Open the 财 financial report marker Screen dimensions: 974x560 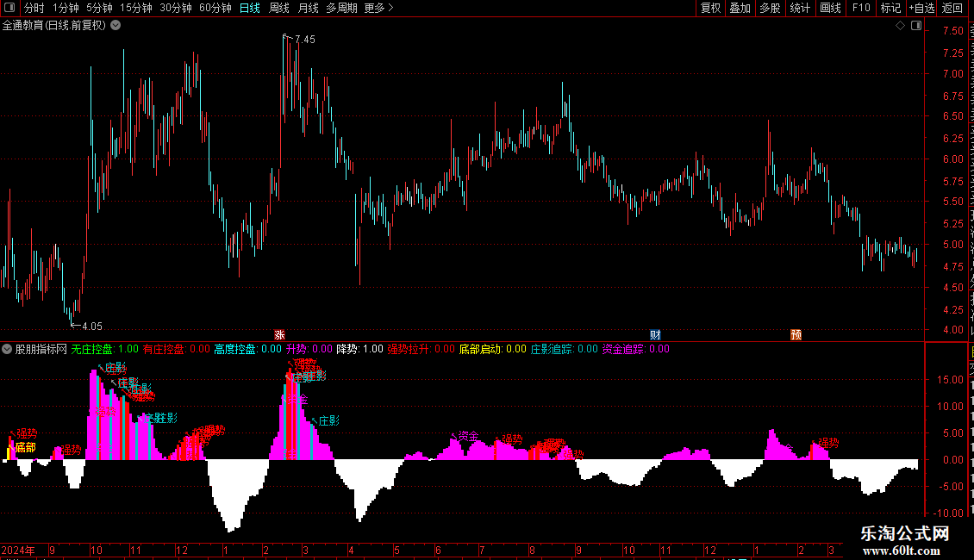click(655, 334)
